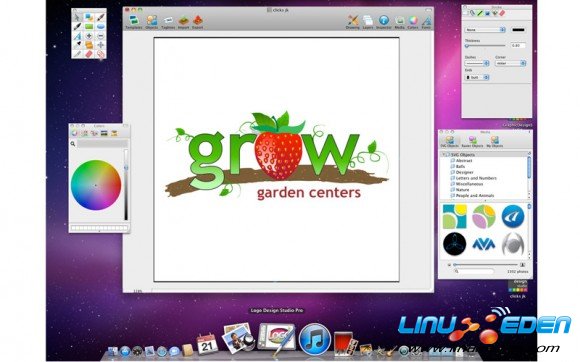Open the Dashes style dropdown
The width and height of the screenshot is (580, 362).
point(477,64)
